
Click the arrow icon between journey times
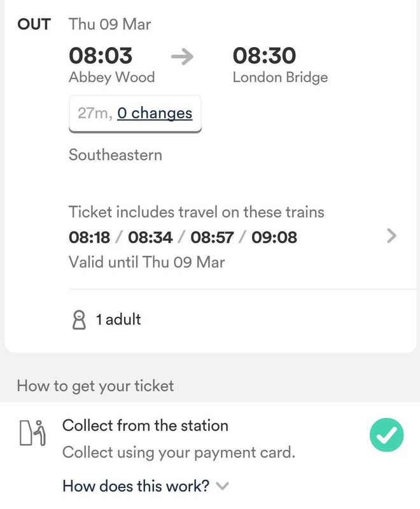(x=182, y=57)
